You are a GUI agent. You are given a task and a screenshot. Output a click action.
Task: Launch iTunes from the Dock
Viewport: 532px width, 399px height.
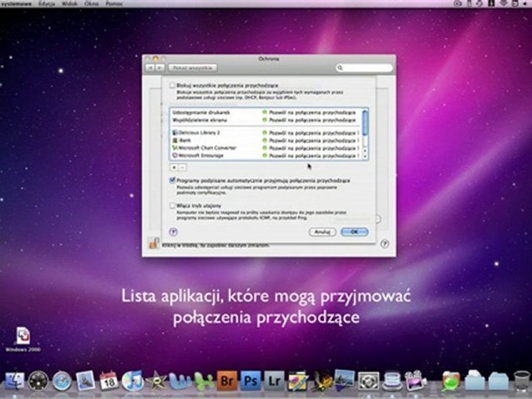click(x=132, y=381)
